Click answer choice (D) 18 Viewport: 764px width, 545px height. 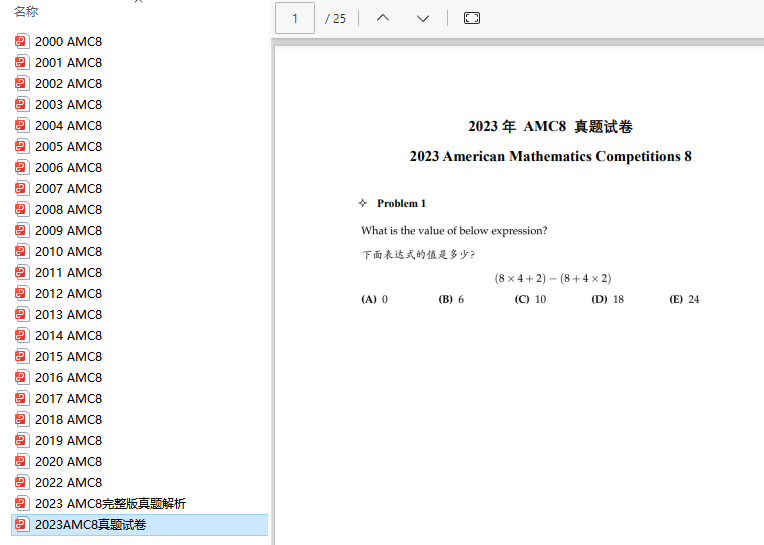click(x=607, y=299)
